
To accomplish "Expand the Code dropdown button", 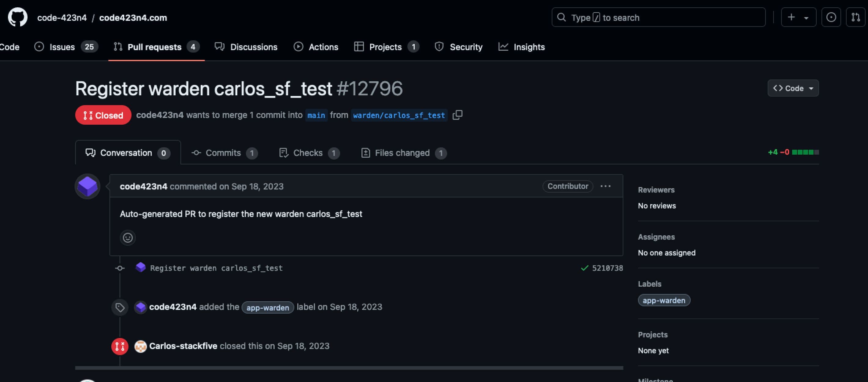I will click(793, 88).
